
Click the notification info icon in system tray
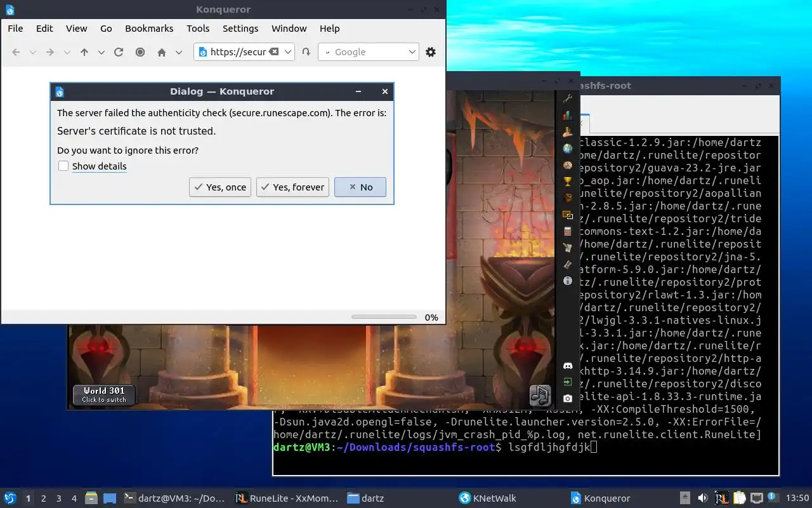(x=773, y=498)
